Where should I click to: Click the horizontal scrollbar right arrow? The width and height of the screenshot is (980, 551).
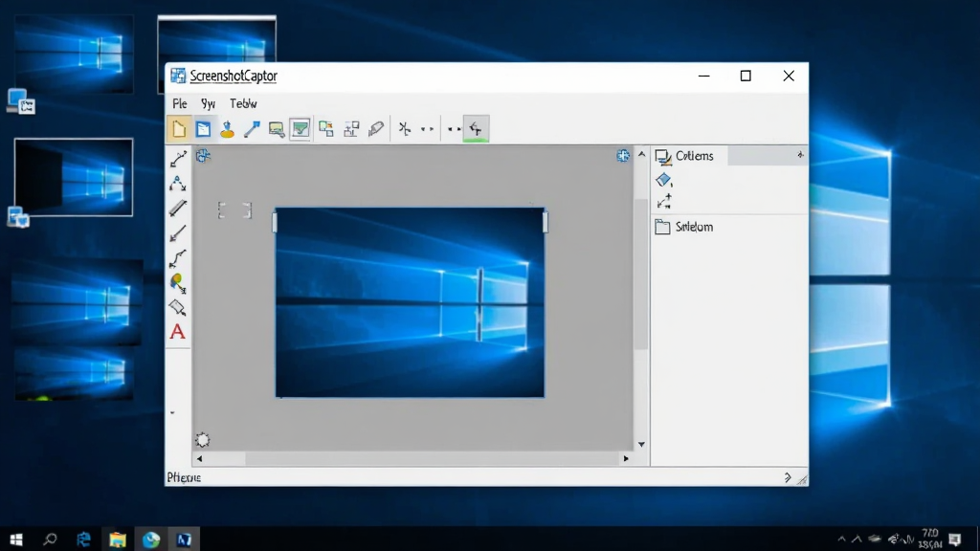pos(626,458)
